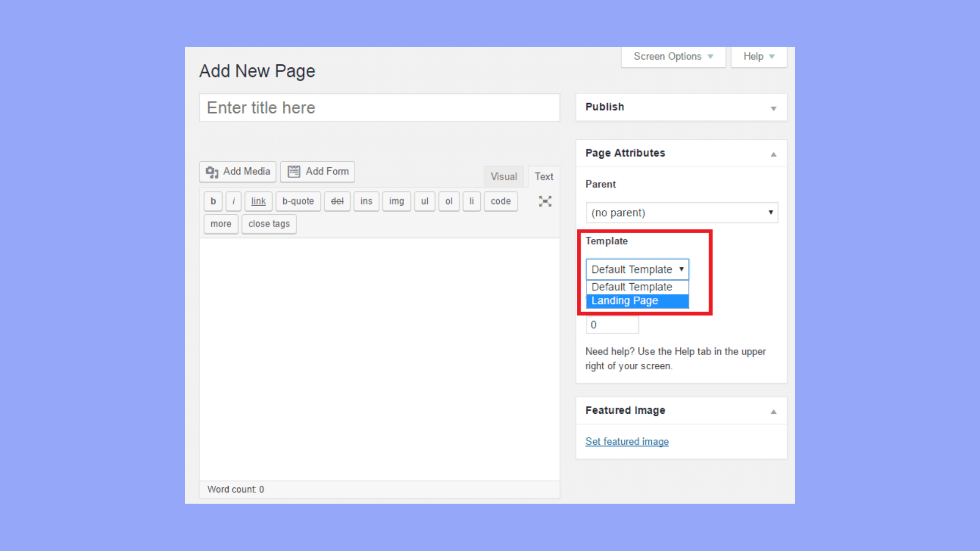Viewport: 980px width, 551px height.
Task: Insert a link using link button
Action: 258,202
